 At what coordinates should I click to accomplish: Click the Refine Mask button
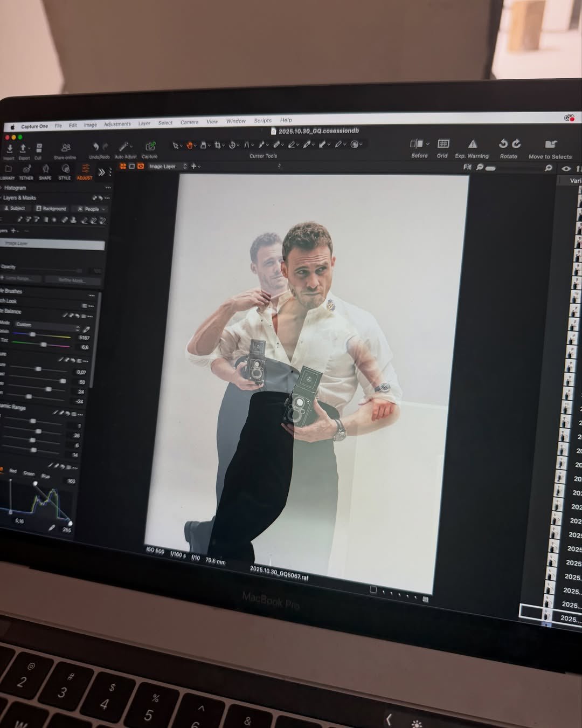(x=72, y=280)
